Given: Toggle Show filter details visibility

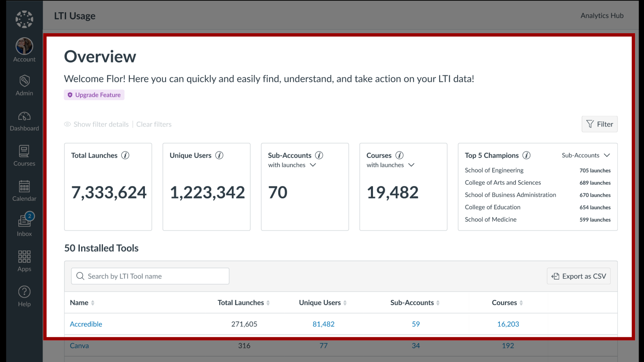Looking at the screenshot, I should point(96,124).
